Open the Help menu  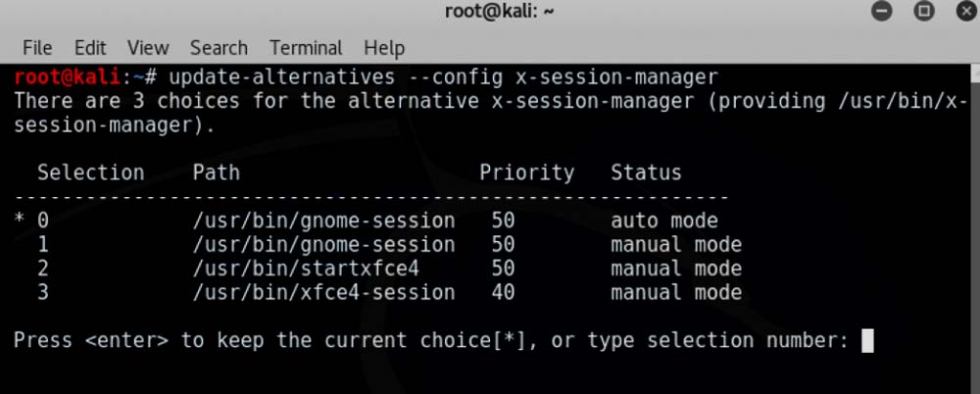(384, 47)
